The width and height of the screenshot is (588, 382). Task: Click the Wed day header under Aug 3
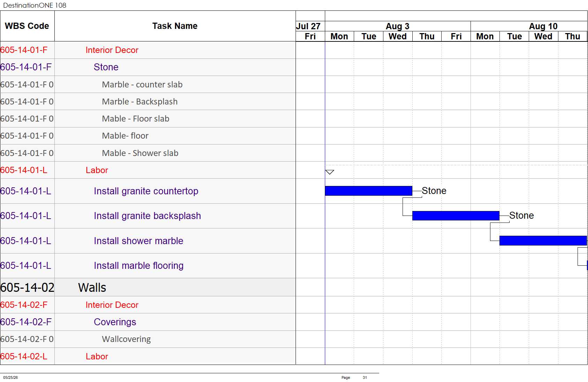[398, 36]
